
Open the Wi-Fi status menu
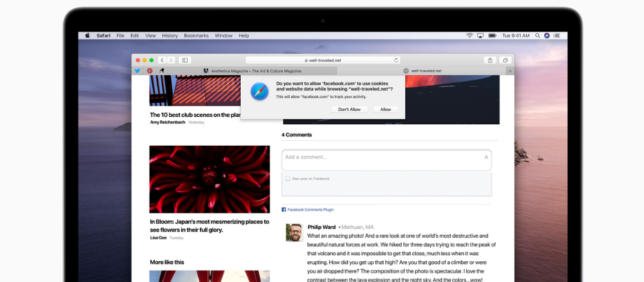click(x=470, y=36)
